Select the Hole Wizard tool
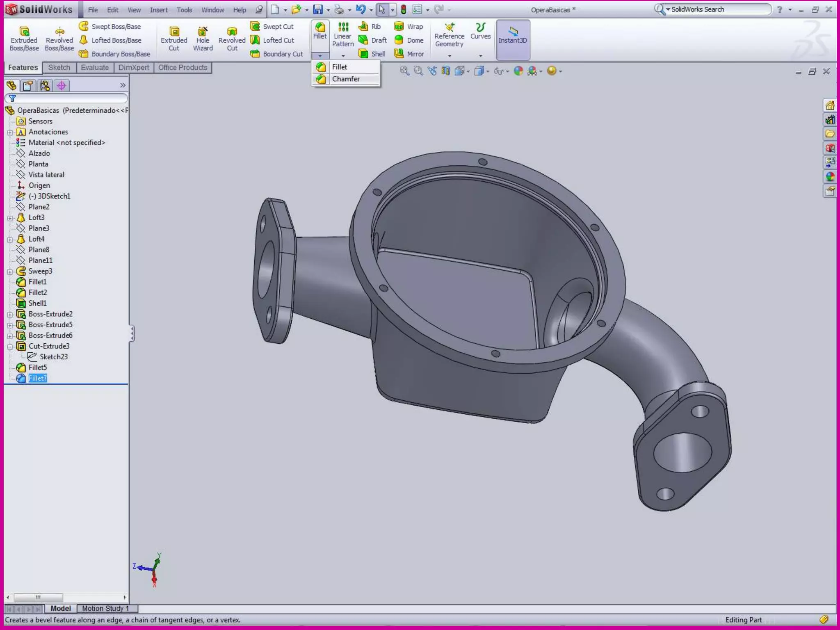This screenshot has width=840, height=630. coord(203,32)
